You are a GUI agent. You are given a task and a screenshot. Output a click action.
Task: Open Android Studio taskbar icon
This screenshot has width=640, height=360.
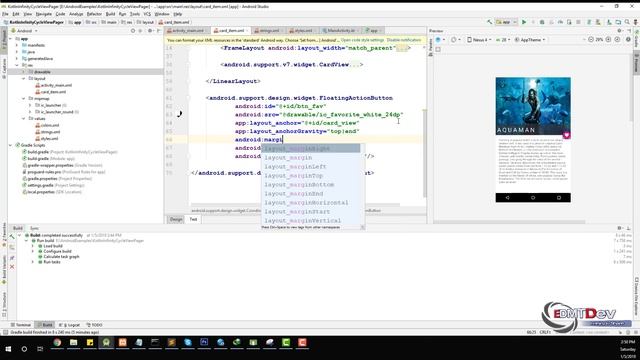(106, 342)
